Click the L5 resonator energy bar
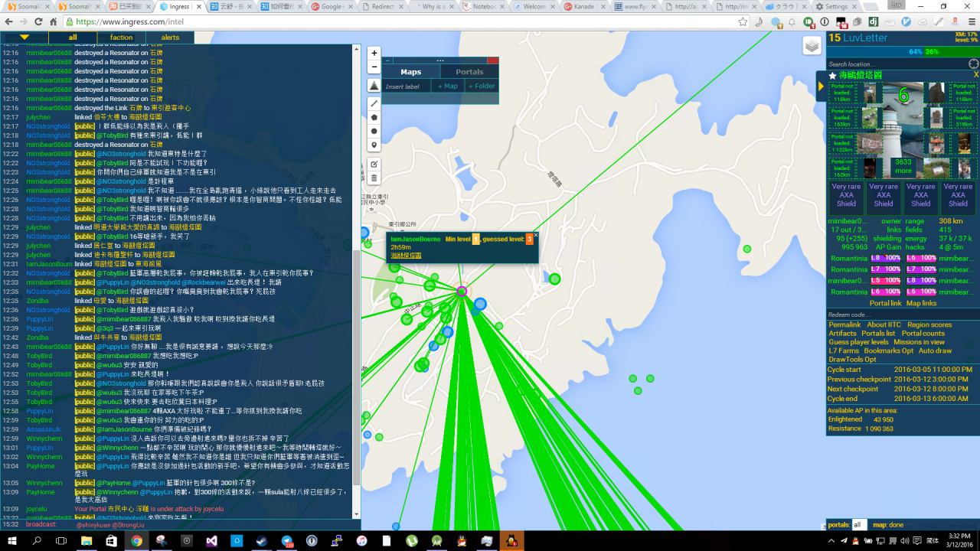Viewport: 980px width, 551px height. (x=884, y=280)
